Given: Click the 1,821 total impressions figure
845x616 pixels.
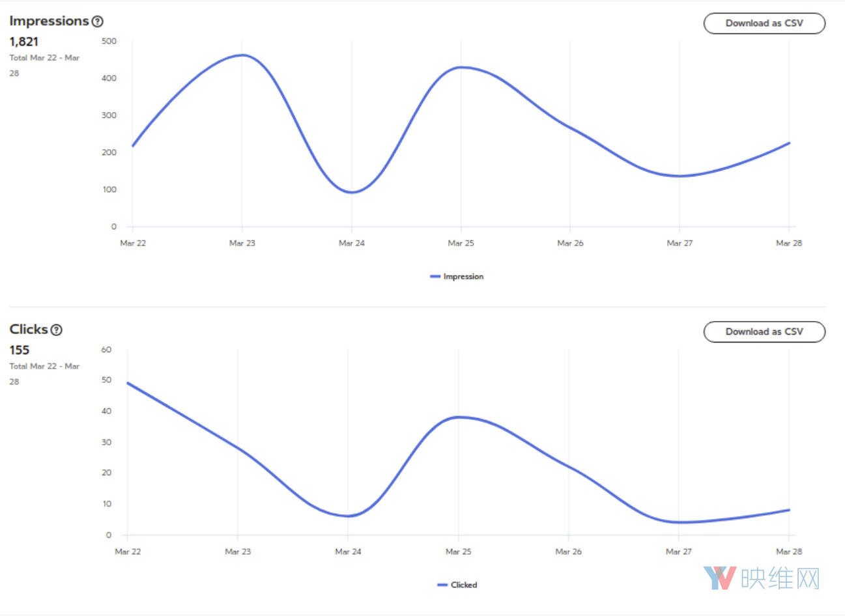Looking at the screenshot, I should (24, 42).
